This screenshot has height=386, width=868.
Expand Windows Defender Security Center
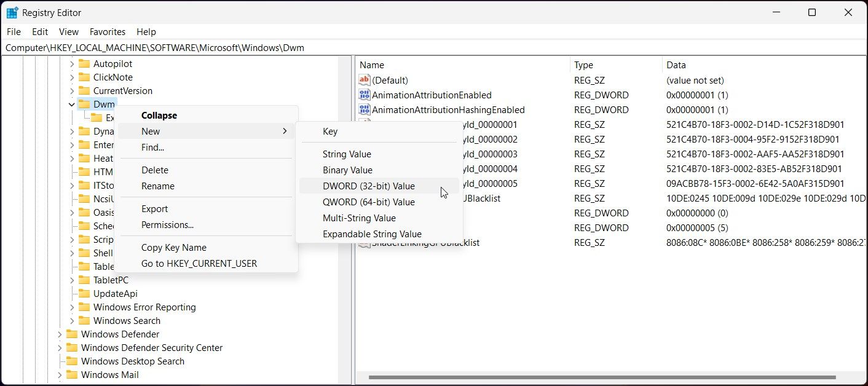click(58, 347)
